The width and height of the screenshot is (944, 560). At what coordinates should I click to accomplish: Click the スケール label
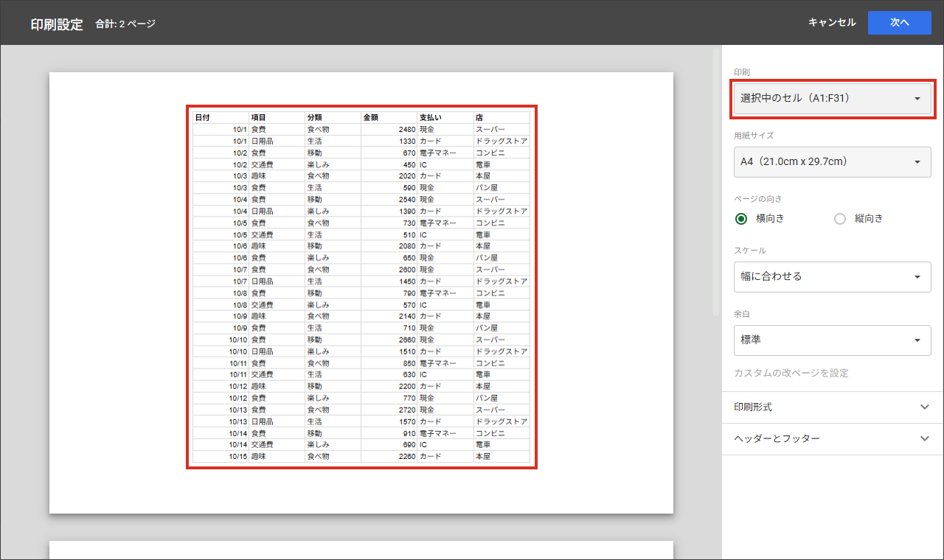coord(750,251)
